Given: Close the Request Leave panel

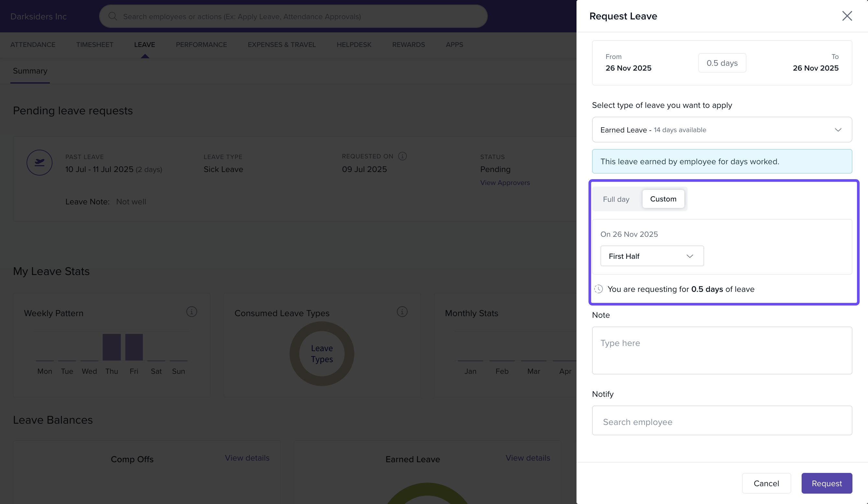Looking at the screenshot, I should [847, 16].
